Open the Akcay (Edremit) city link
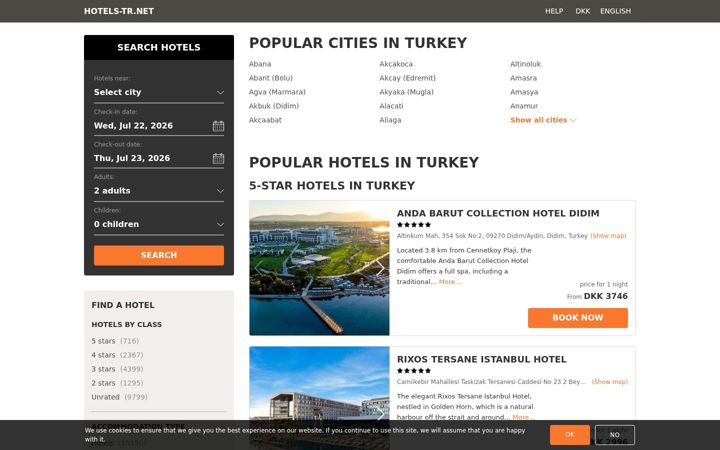This screenshot has height=450, width=720. (407, 78)
